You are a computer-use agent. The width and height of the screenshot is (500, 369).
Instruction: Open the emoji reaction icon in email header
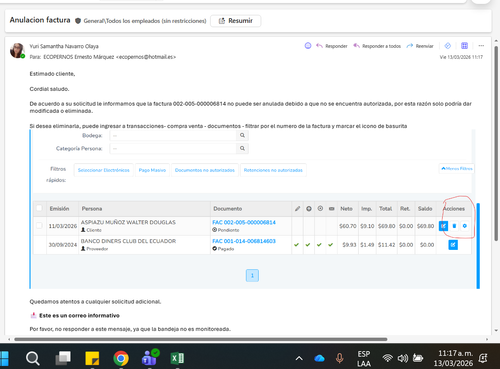pyautogui.click(x=308, y=46)
